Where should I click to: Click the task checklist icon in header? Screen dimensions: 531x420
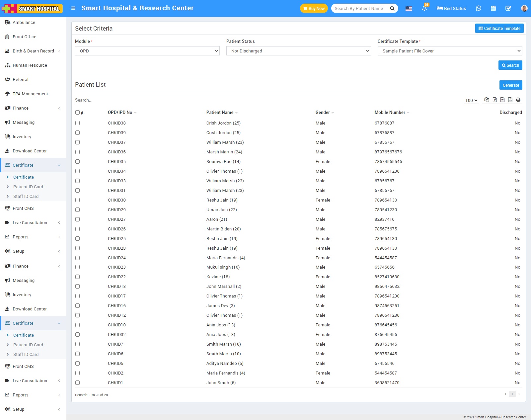coord(508,8)
